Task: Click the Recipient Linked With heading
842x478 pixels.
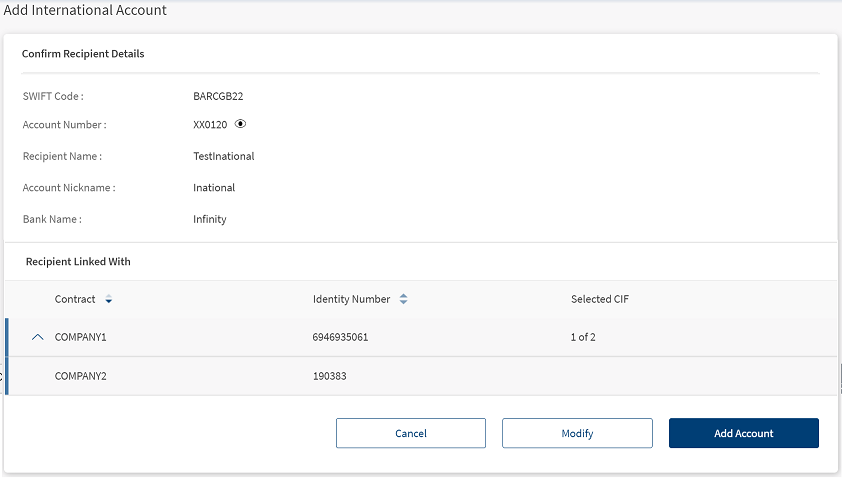Action: (x=78, y=262)
